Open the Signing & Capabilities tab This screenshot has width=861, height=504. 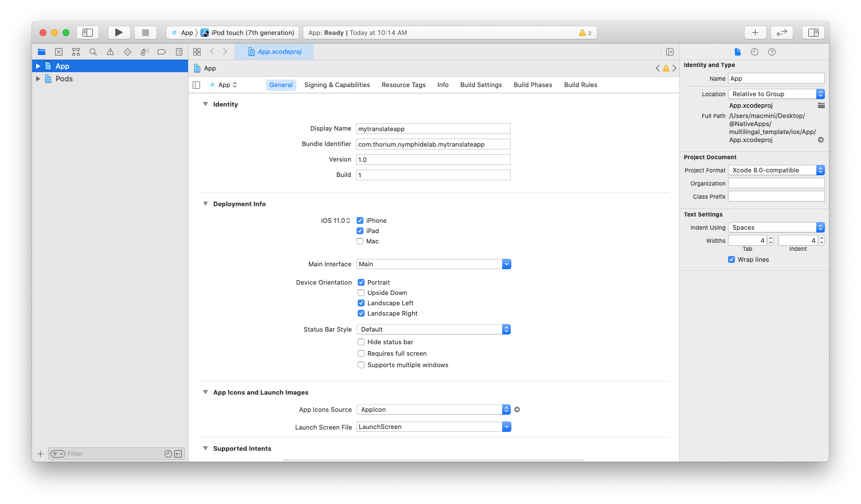pyautogui.click(x=336, y=85)
